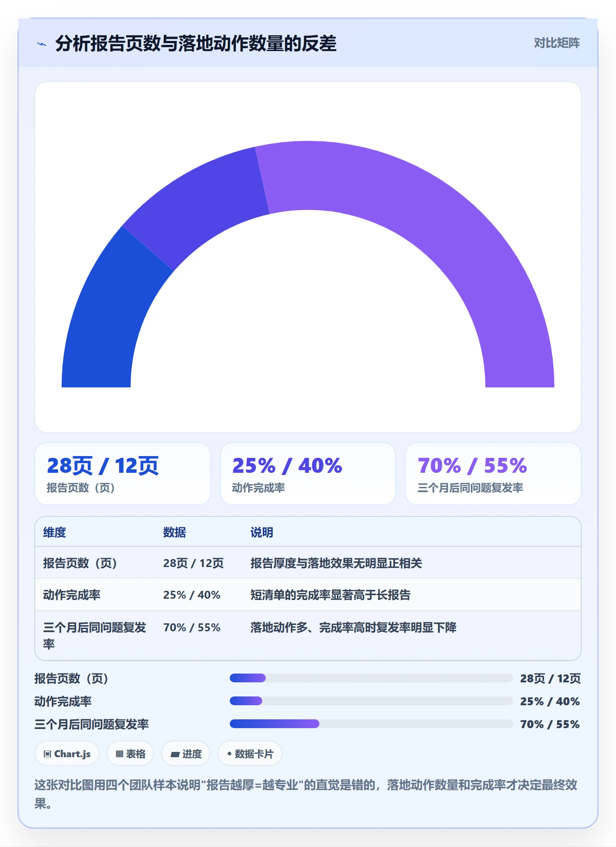Image resolution: width=616 pixels, height=847 pixels.
Task: Click the 三个月后同问题复发率 progress bar
Action: (371, 724)
